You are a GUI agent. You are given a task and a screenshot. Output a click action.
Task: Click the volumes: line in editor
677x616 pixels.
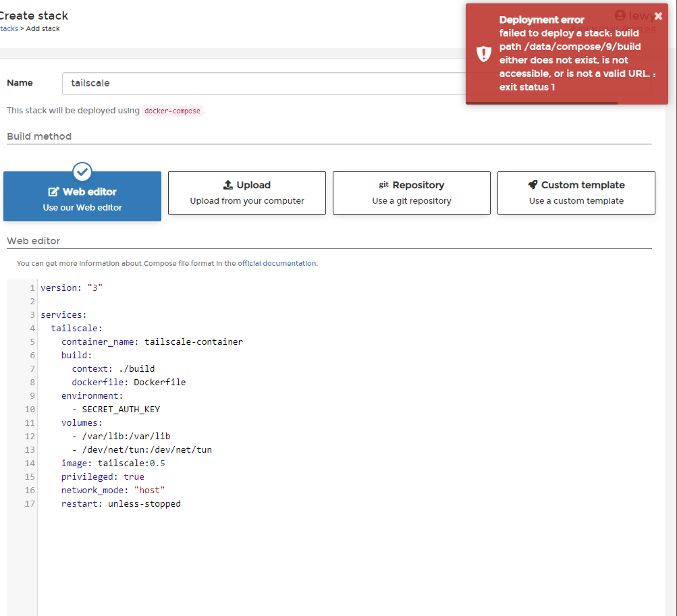pos(82,422)
